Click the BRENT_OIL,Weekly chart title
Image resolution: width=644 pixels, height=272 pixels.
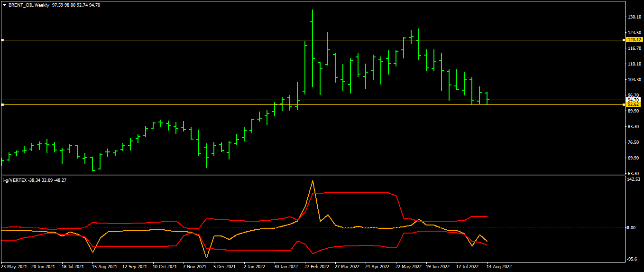coord(29,5)
